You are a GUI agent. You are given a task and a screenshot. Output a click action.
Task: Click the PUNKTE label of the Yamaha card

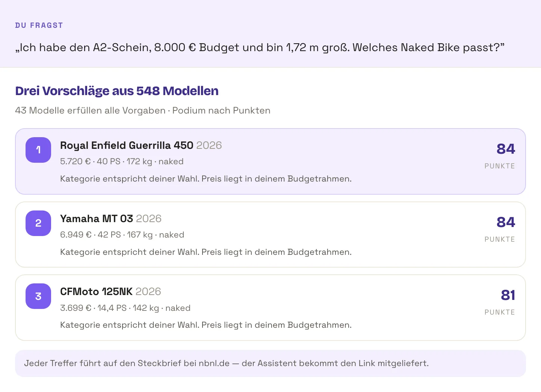500,239
